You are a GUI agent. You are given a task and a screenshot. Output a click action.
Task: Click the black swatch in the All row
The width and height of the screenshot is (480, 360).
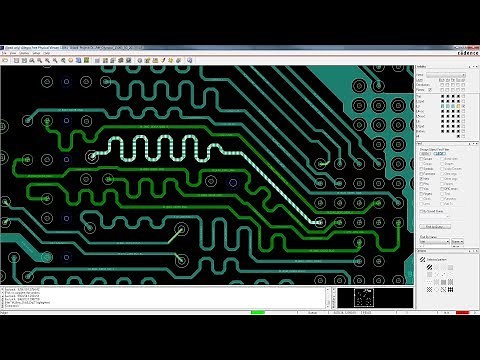pyautogui.click(x=458, y=136)
